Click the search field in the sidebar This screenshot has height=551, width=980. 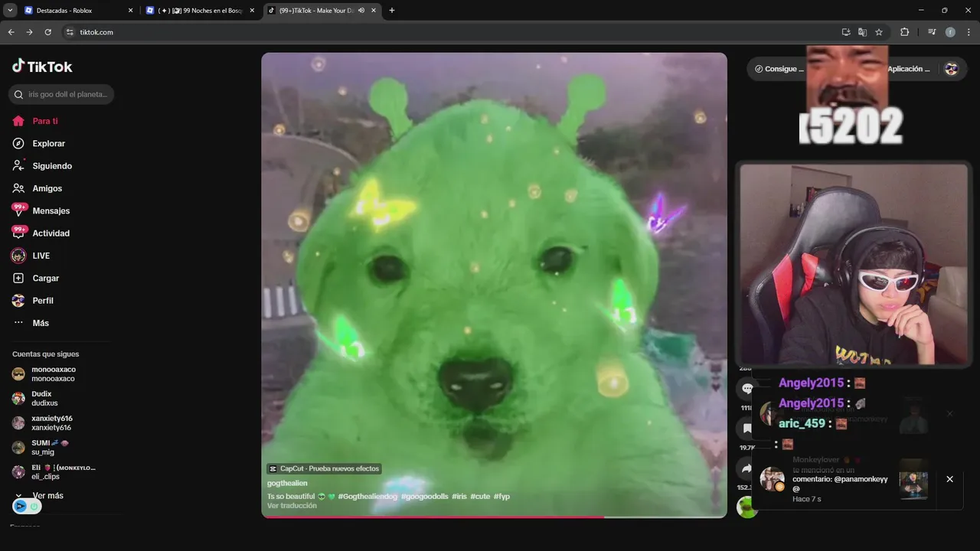[x=61, y=94]
